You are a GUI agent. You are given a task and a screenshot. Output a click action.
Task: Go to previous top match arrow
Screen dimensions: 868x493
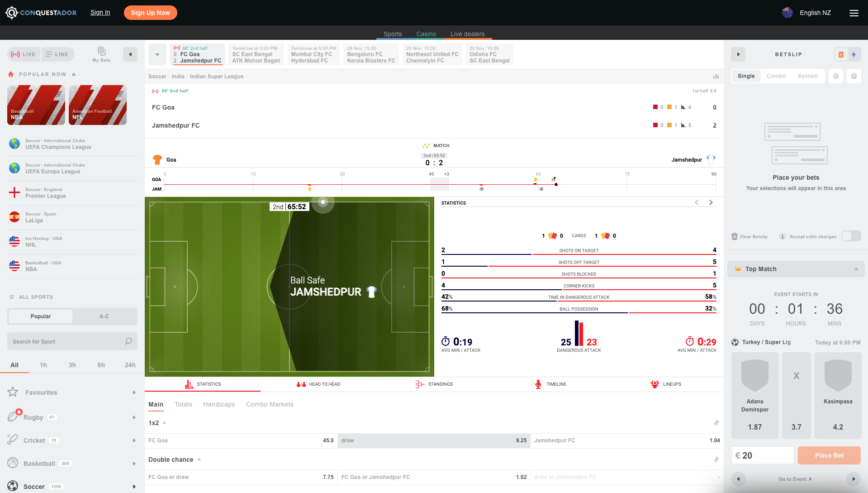pos(738,479)
